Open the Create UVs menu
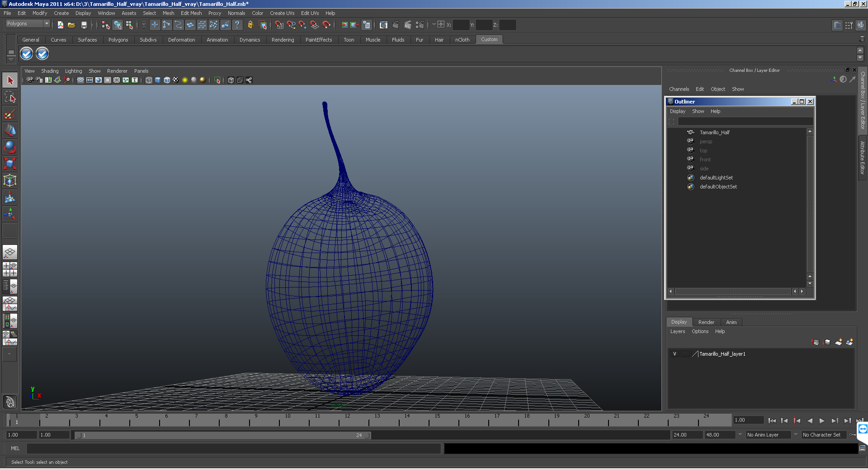The width and height of the screenshot is (868, 470). (x=282, y=13)
